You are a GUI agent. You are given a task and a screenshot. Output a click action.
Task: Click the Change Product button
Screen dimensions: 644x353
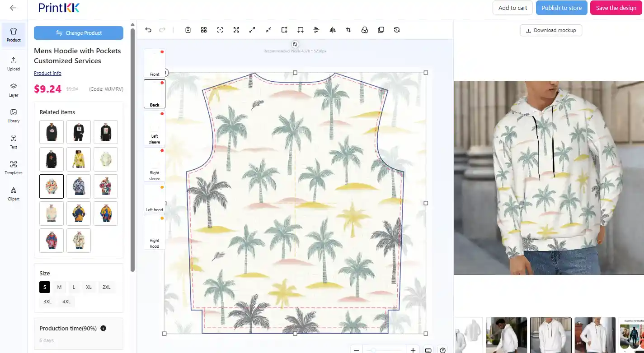79,33
